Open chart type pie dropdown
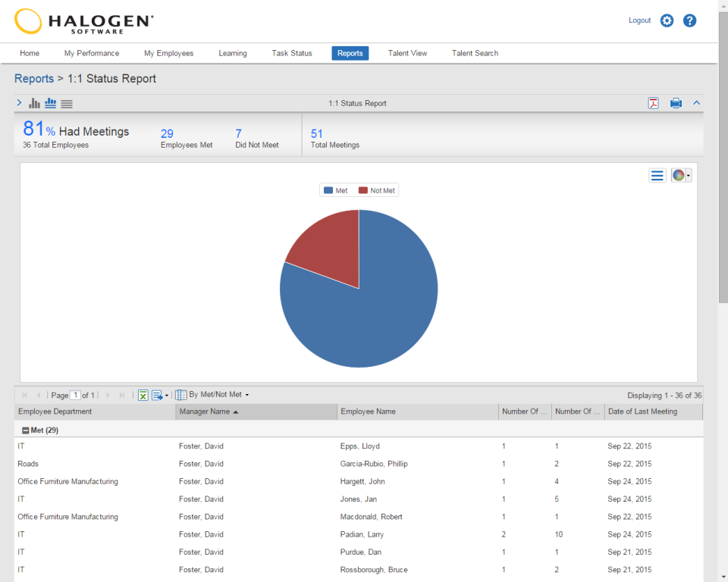 (x=681, y=176)
